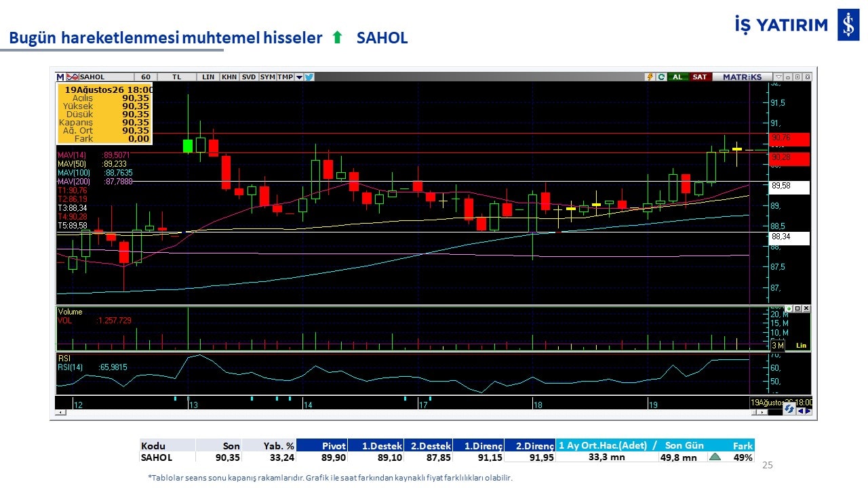Click the Pivot value 89,90

[334, 457]
